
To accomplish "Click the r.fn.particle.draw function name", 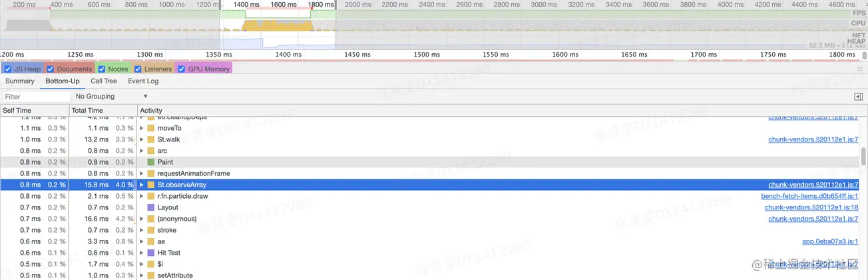I will pos(182,196).
